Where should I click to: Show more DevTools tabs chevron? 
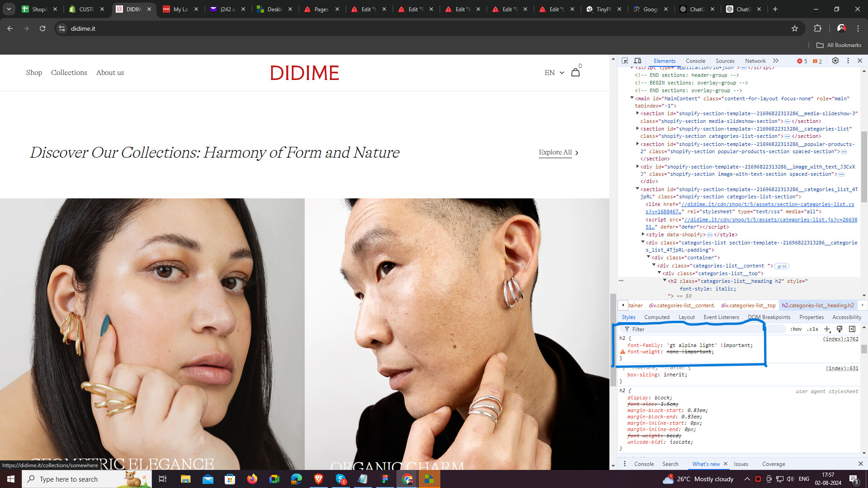click(x=776, y=61)
